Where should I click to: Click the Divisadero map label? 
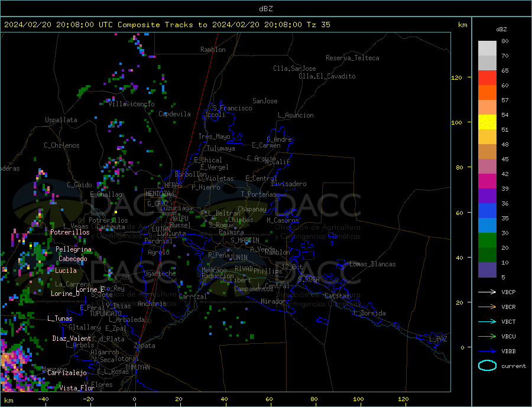pyautogui.click(x=288, y=184)
